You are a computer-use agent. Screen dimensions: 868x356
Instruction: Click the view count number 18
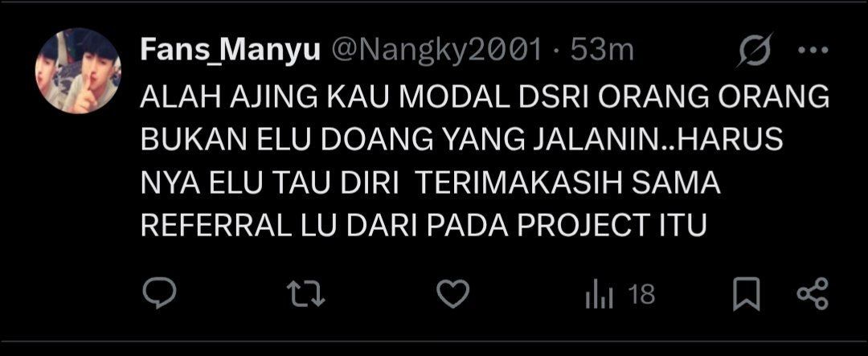coord(642,295)
